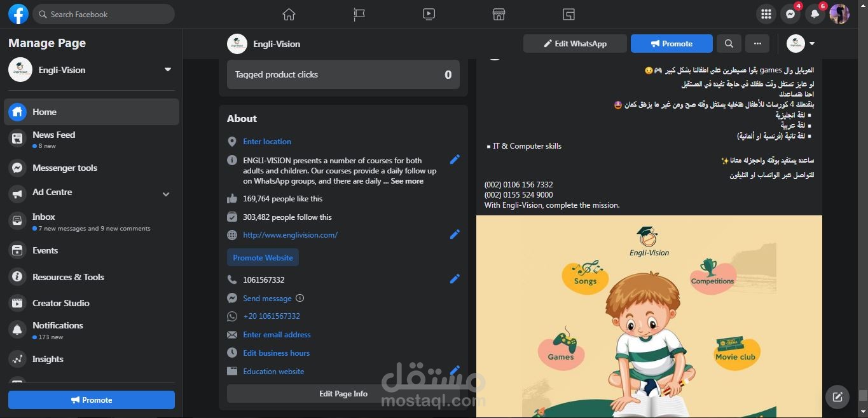Image resolution: width=868 pixels, height=418 pixels.
Task: Open the page identity switcher dropdown arrow
Action: click(812, 44)
